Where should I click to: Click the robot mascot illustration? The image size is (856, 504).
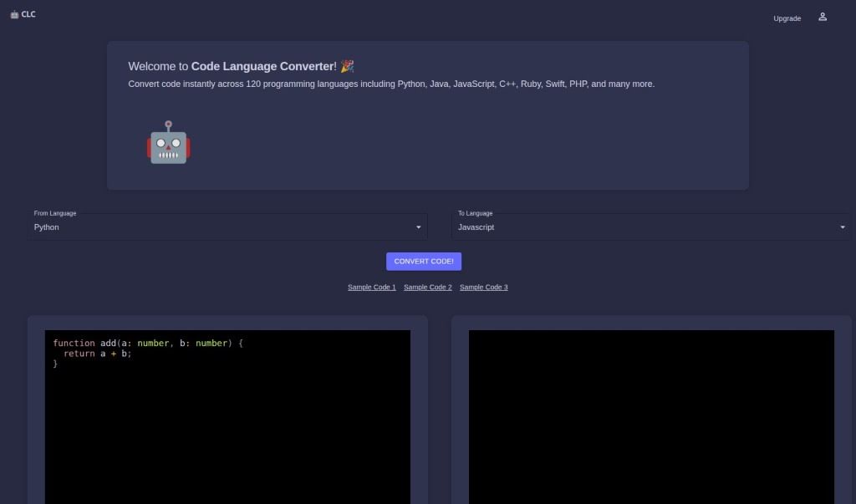click(x=168, y=144)
